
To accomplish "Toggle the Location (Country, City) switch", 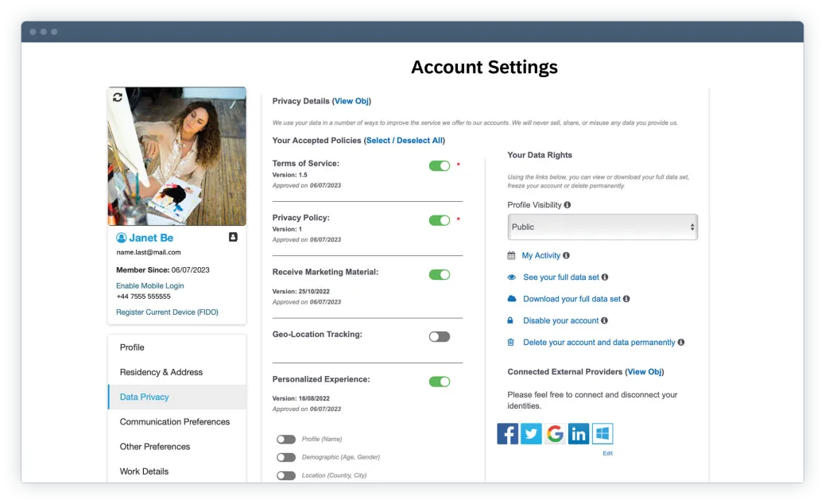I will tap(286, 475).
